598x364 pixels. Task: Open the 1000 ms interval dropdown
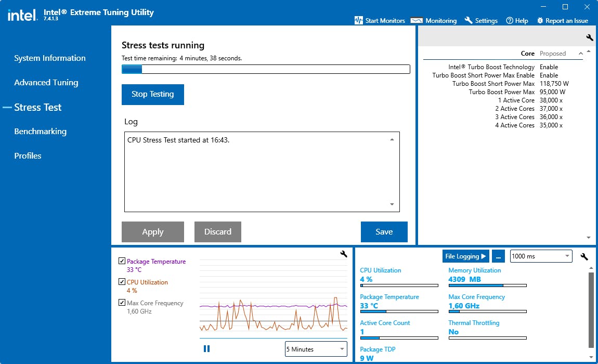pos(541,256)
